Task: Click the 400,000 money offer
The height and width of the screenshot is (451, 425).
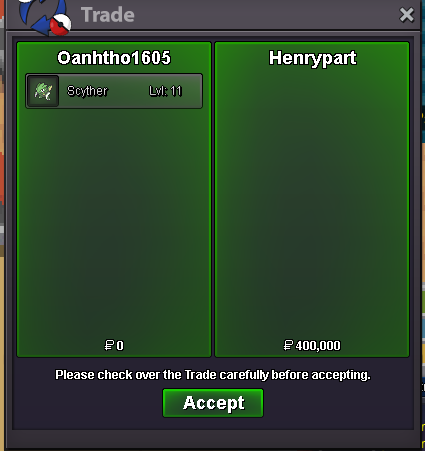Action: point(318,346)
